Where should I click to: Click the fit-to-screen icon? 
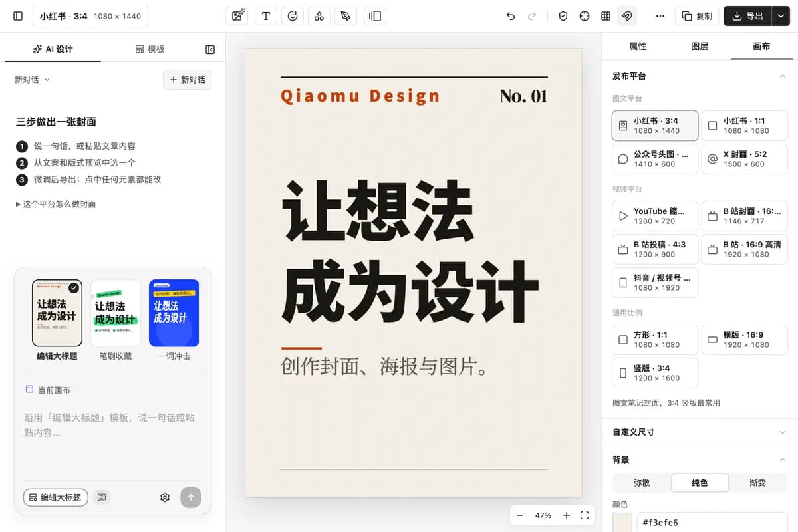585,515
